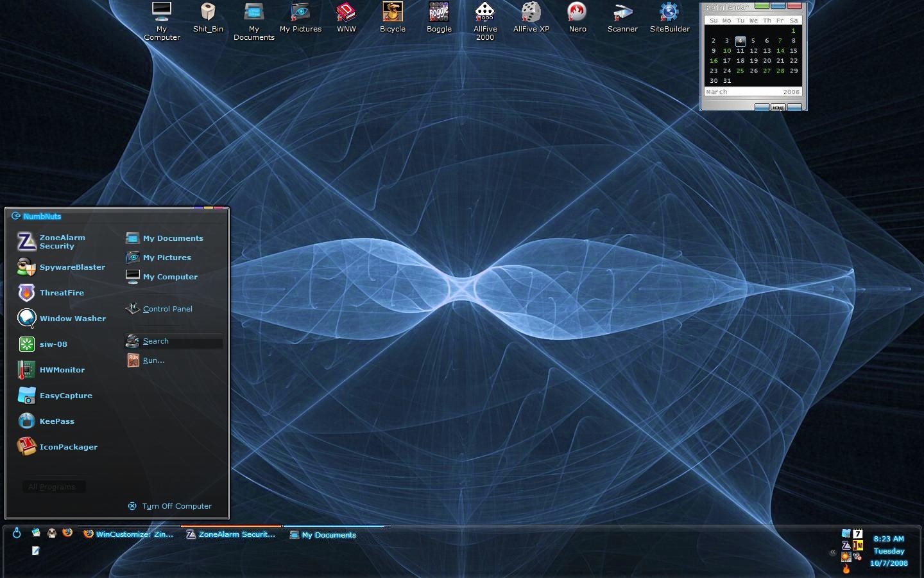The image size is (924, 578).
Task: Launch Window Washer program
Action: [61, 319]
